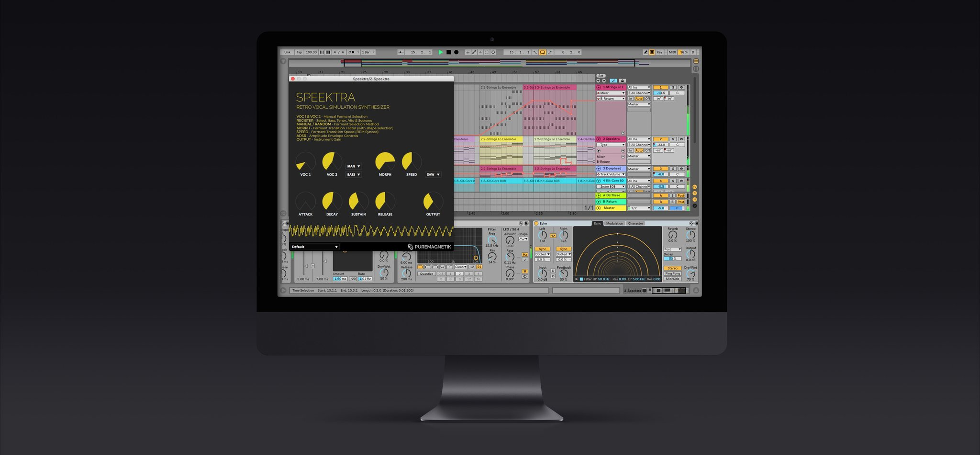Open the Master track 1/2 output dropdown
The height and width of the screenshot is (455, 980).
click(x=639, y=208)
